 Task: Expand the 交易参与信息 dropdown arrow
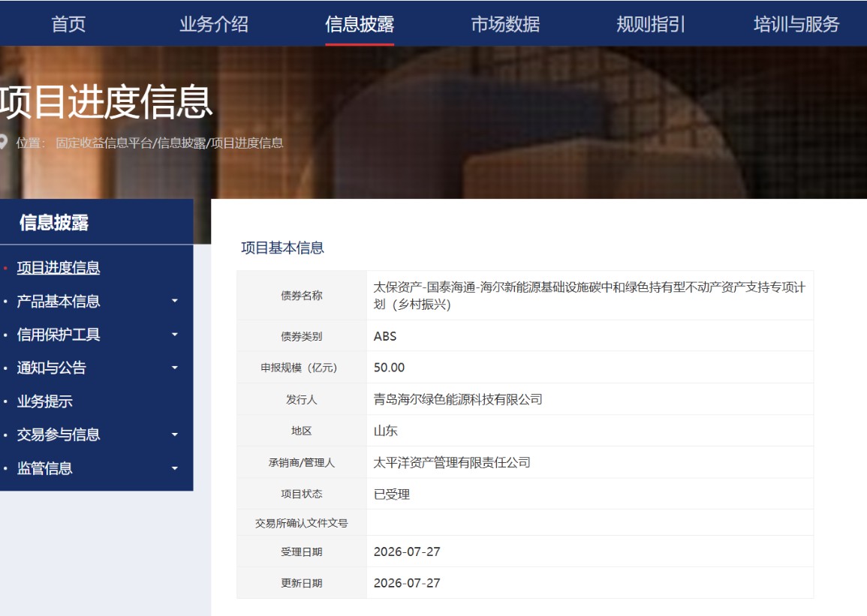175,434
